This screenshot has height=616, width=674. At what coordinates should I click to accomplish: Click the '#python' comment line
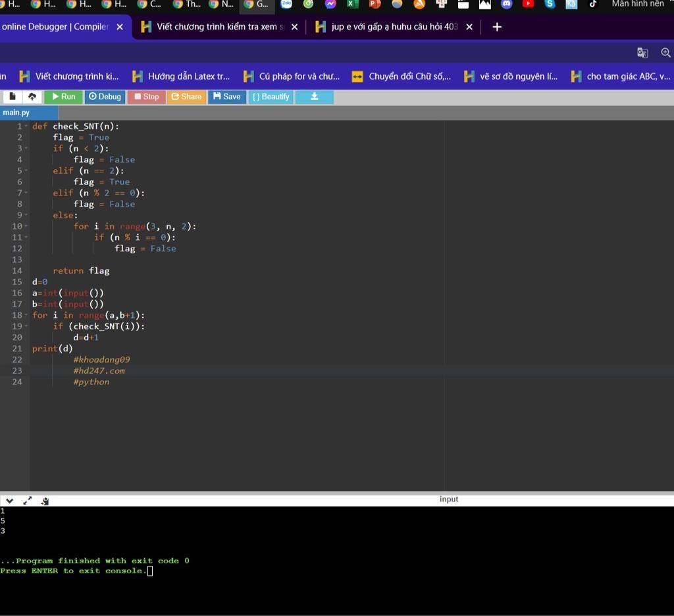tap(91, 382)
